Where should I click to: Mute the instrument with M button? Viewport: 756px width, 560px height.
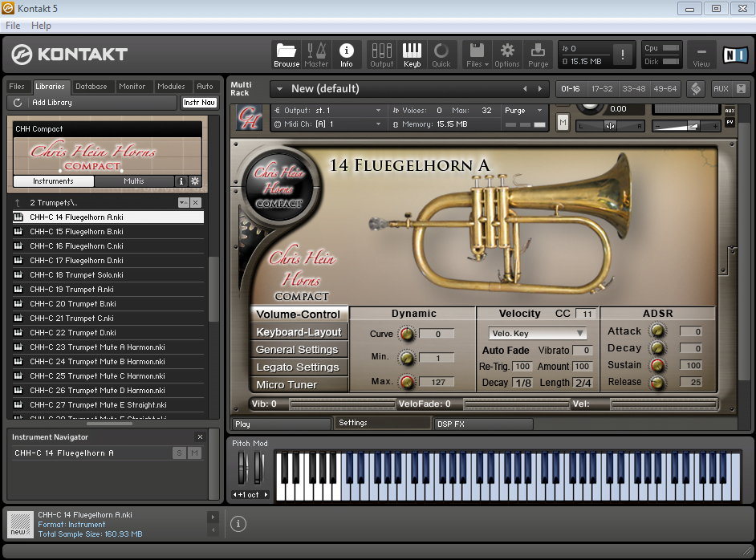tap(563, 123)
